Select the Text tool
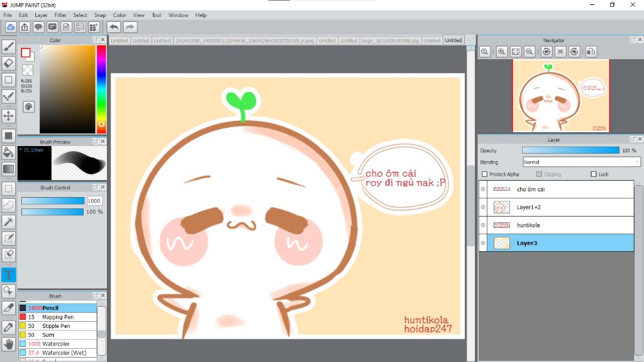Image resolution: width=644 pixels, height=362 pixels. click(9, 274)
